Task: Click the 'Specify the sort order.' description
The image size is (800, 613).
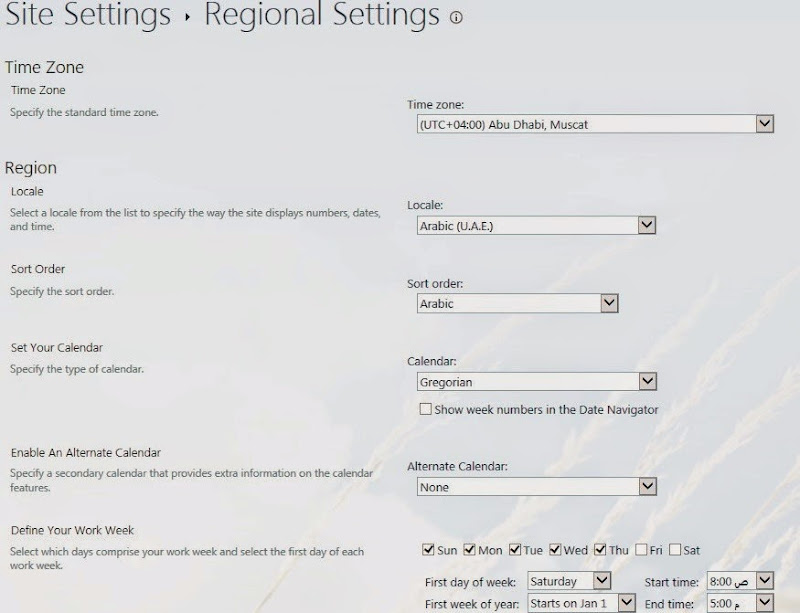Action: [x=62, y=291]
